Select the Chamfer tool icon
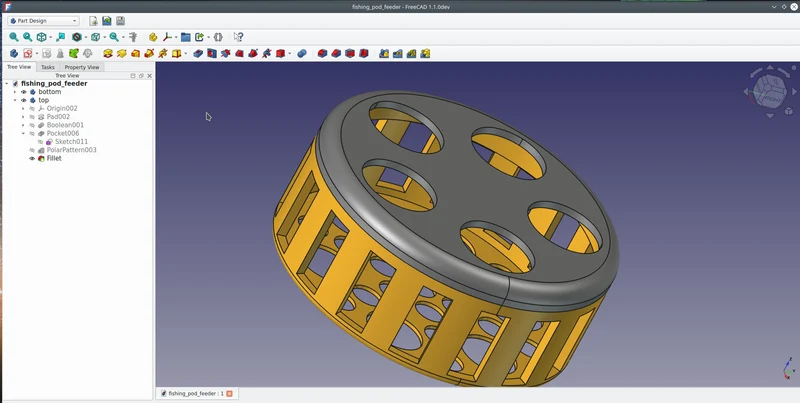Image resolution: width=800 pixels, height=403 pixels. pyautogui.click(x=336, y=53)
